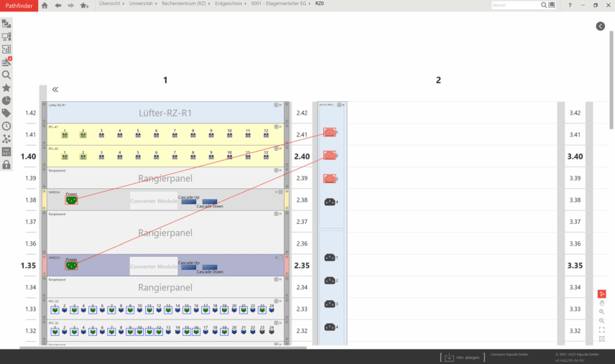Scan barcode icon next to search field
This screenshot has width=615, height=364.
[x=552, y=5]
